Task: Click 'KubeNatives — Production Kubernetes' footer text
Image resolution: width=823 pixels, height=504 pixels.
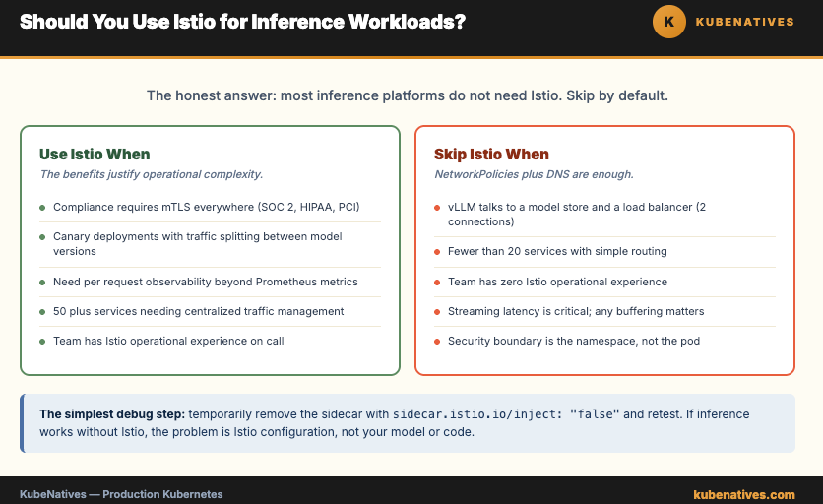Action: point(121,494)
